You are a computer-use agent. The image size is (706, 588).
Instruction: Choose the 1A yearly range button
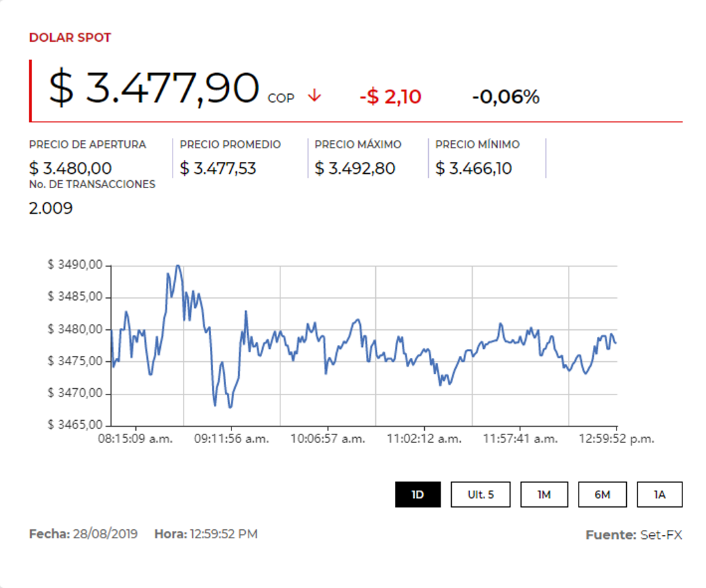tap(660, 495)
